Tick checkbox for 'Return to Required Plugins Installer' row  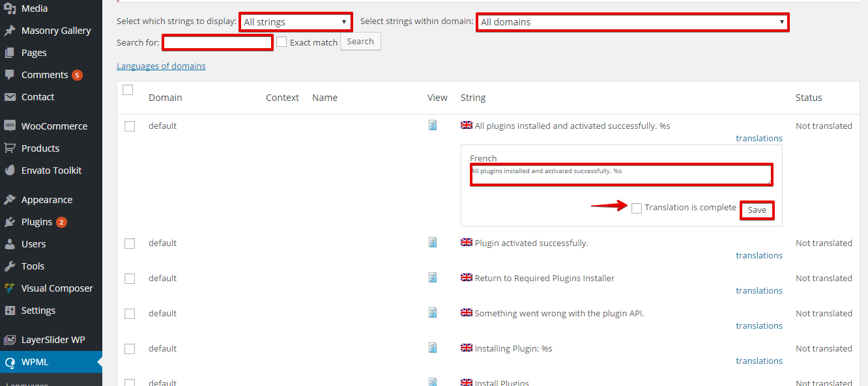pos(130,279)
